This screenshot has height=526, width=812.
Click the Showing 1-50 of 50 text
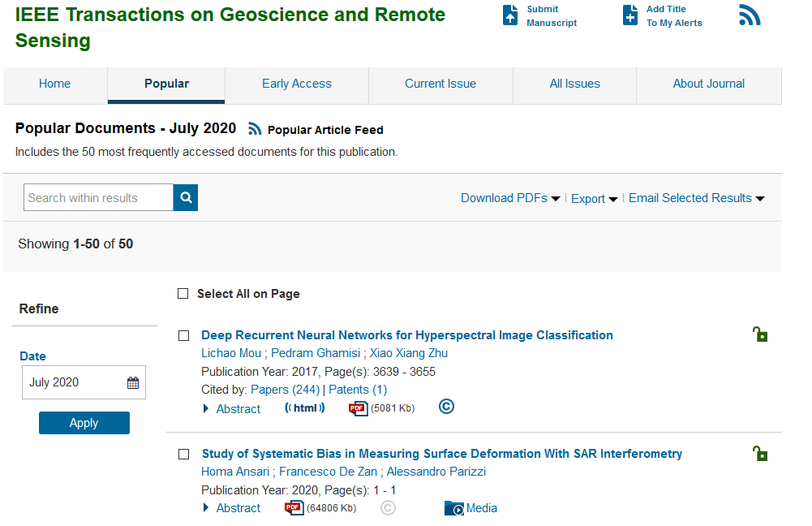[x=75, y=244]
